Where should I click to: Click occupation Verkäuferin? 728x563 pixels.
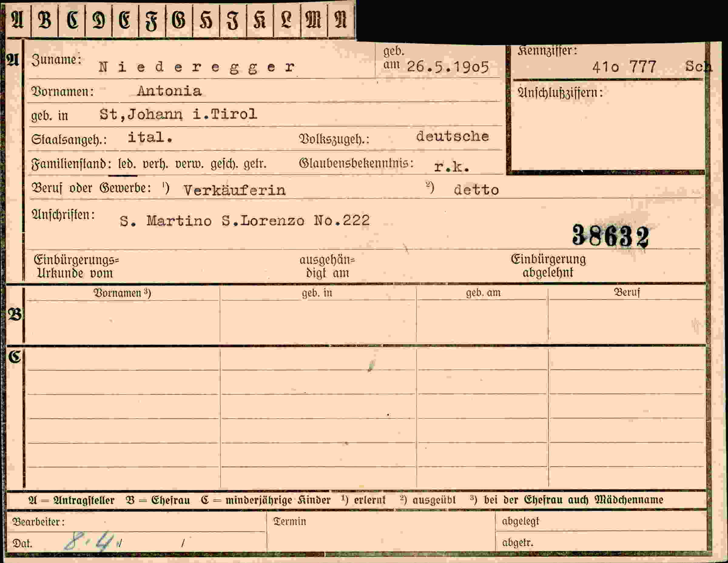(x=234, y=190)
